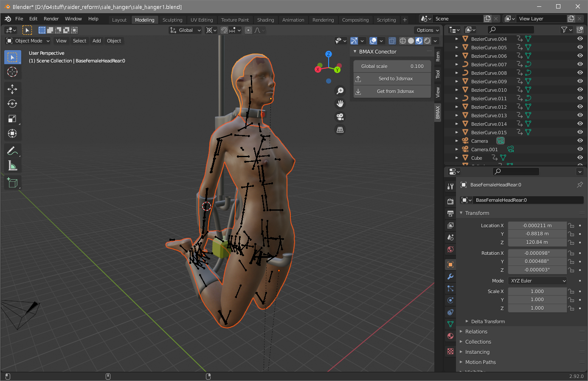Open the View Layer properties tab
The height and width of the screenshot is (381, 588).
450,225
